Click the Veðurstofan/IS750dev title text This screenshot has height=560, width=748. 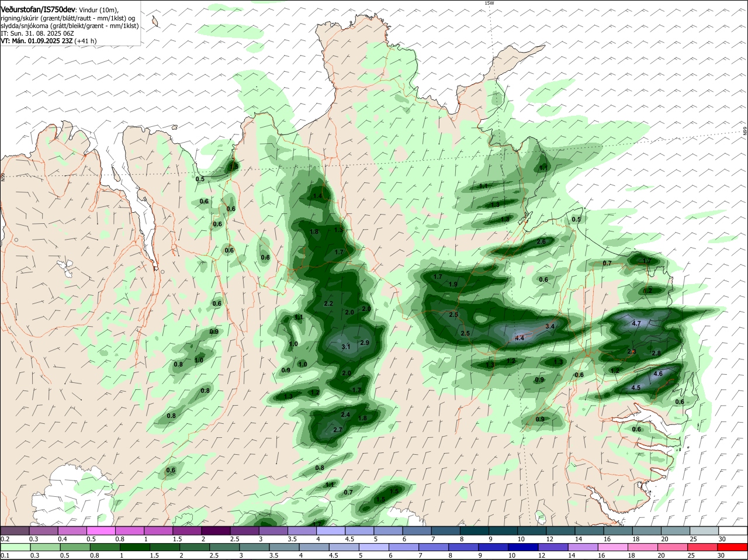click(x=38, y=10)
